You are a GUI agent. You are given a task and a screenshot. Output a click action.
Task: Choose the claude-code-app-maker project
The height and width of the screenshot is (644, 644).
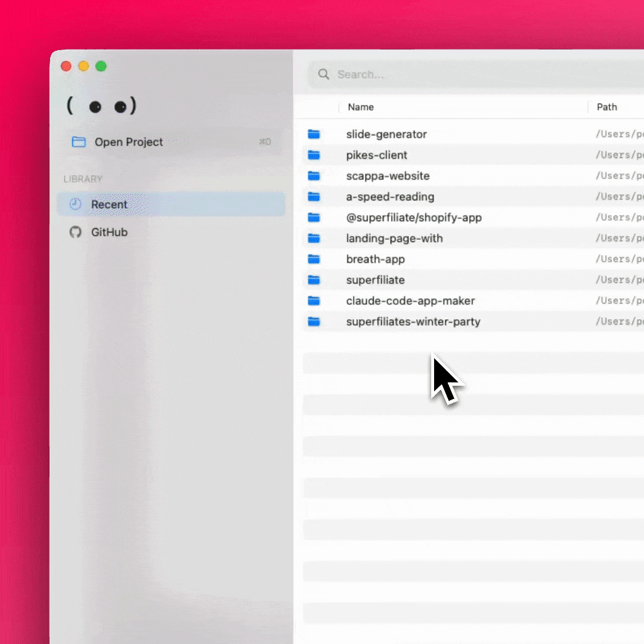coord(410,301)
